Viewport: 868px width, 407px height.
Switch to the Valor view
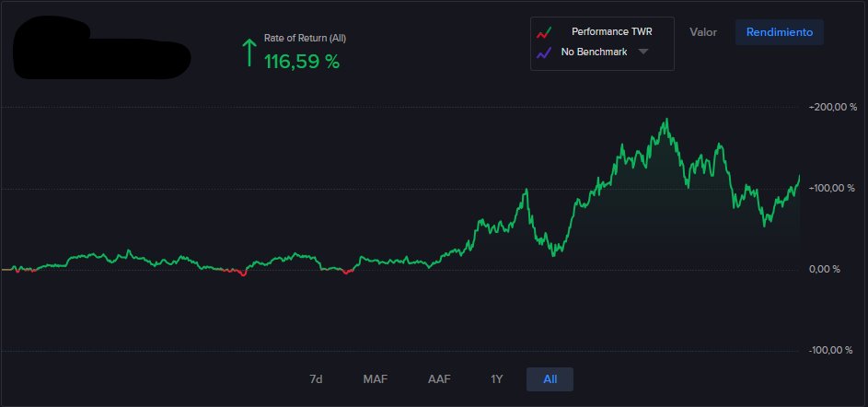(x=703, y=32)
